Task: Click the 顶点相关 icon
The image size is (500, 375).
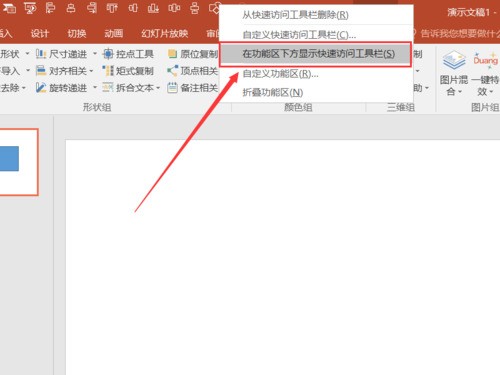Action: (172, 71)
